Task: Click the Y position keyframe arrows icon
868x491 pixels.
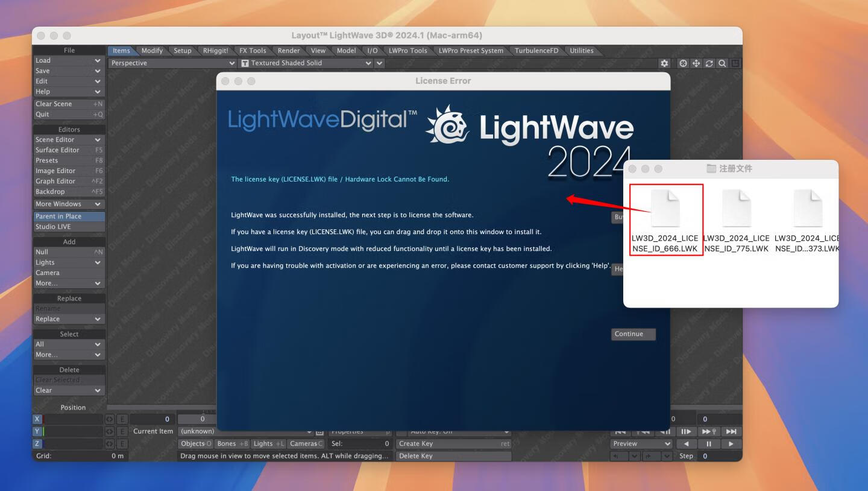Action: [110, 431]
